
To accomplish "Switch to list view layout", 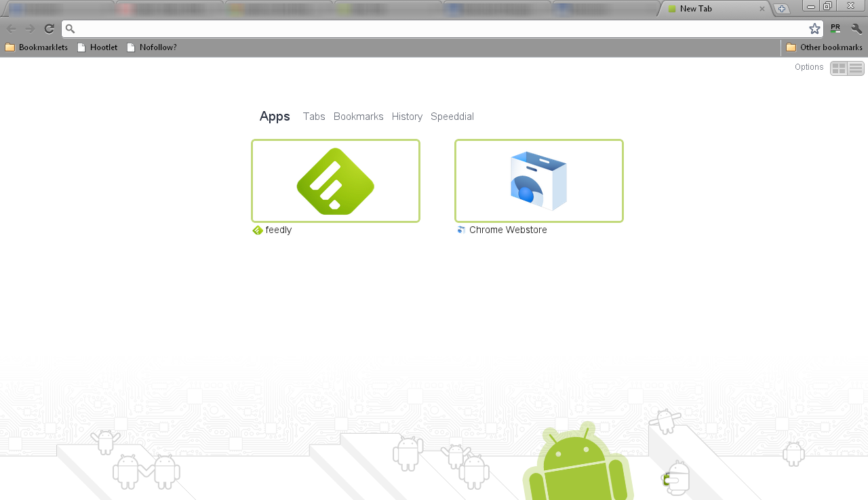I will coord(856,68).
